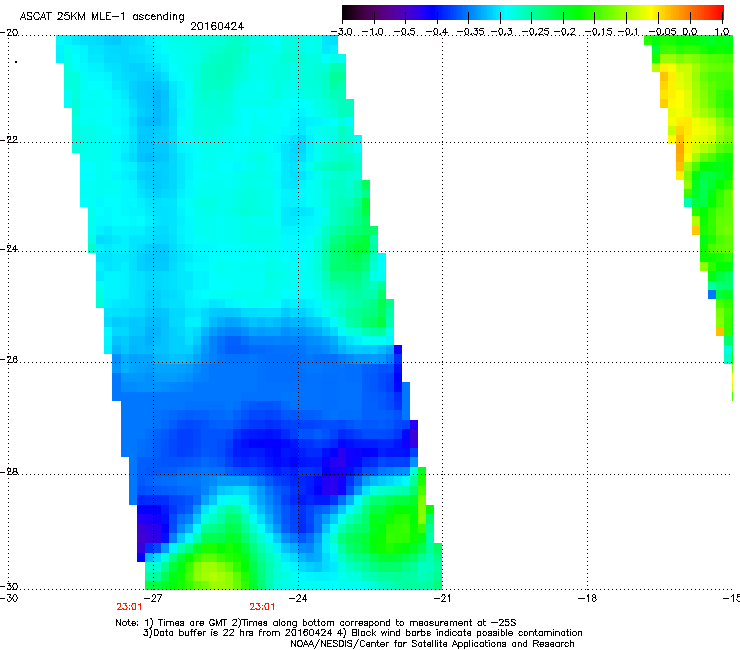Viewport: 740px width, 650px height.
Task: Click the -3.0 color scale label
Action: [x=342, y=32]
